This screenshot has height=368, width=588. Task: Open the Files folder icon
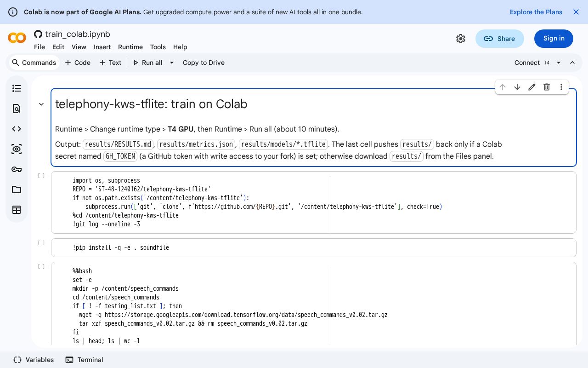pos(17,190)
